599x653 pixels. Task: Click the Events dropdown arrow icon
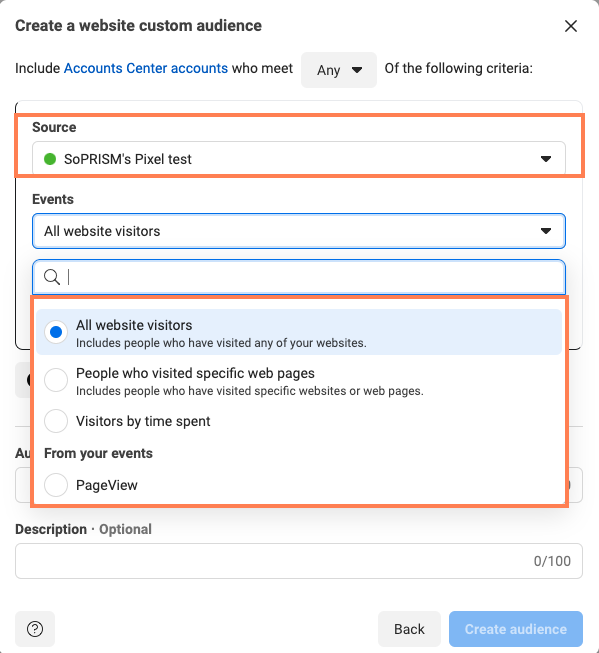pyautogui.click(x=546, y=231)
